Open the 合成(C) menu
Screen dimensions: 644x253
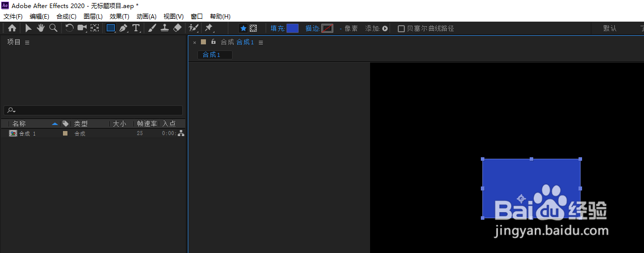pos(66,17)
